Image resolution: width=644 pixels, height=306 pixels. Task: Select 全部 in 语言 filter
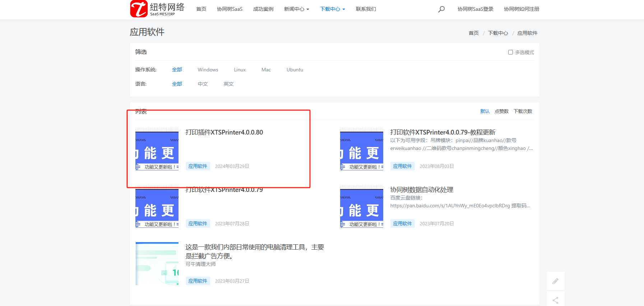point(177,84)
